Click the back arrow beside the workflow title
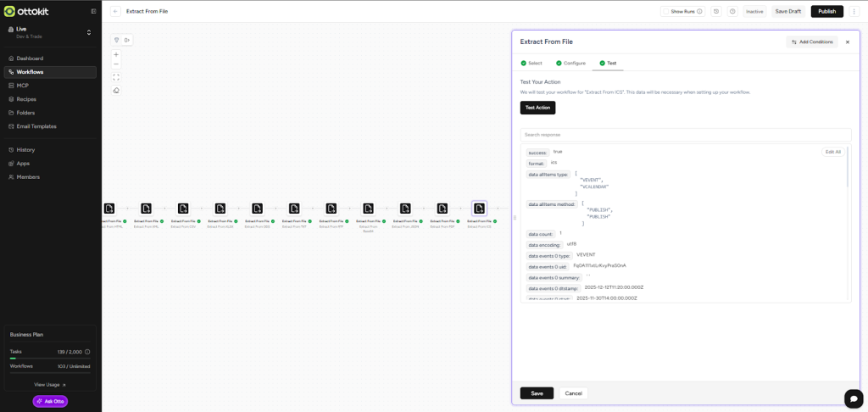 [115, 11]
